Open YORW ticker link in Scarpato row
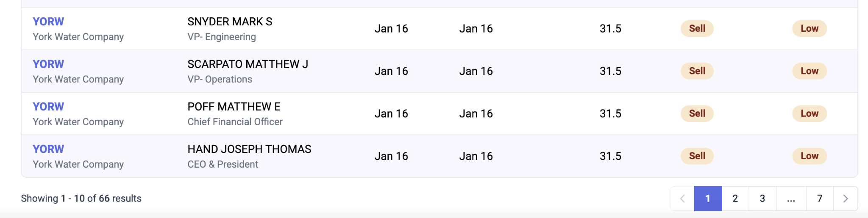Screen dimensions: 868x218 click(48, 64)
